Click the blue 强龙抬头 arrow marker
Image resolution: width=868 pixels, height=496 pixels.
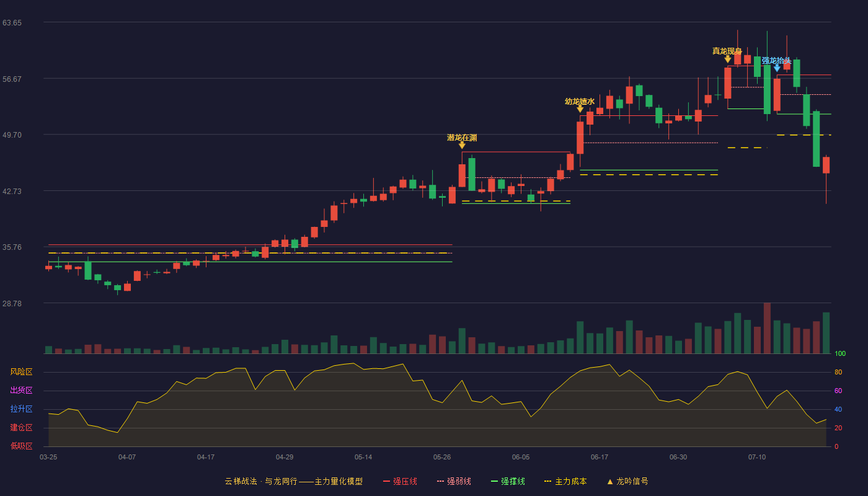click(x=777, y=68)
